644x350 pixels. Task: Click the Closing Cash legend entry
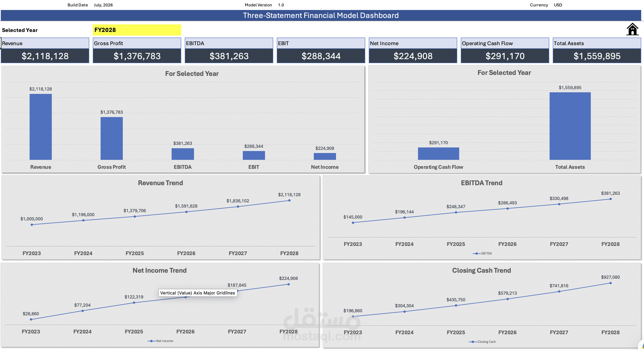click(482, 342)
